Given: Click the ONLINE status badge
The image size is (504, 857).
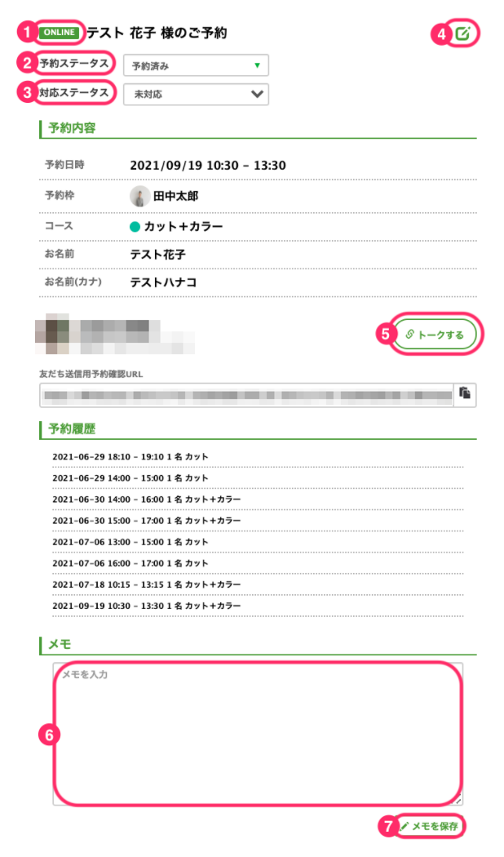Looking at the screenshot, I should 60,33.
